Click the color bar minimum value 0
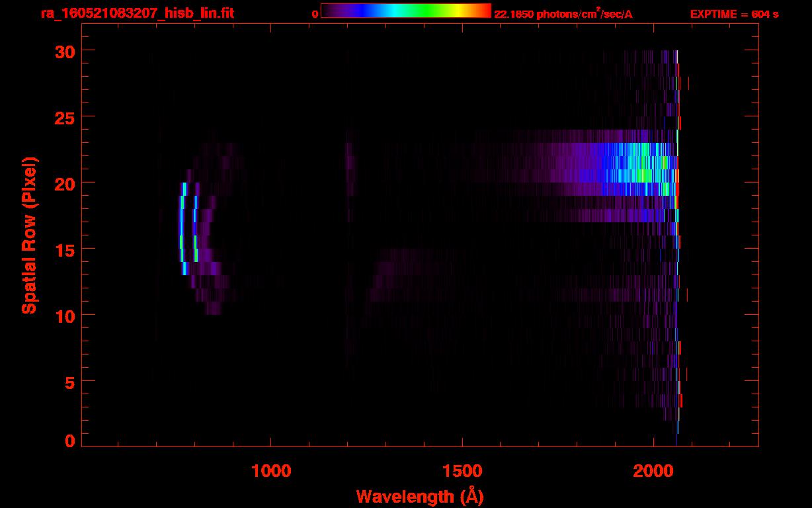Image resolution: width=812 pixels, height=508 pixels. pyautogui.click(x=315, y=15)
